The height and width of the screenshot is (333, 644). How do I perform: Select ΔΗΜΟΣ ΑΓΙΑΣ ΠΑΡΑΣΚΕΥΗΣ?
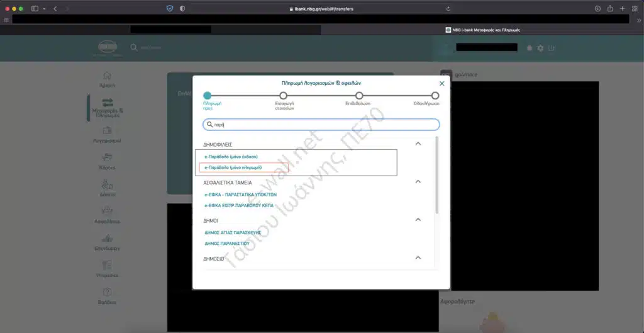click(233, 232)
